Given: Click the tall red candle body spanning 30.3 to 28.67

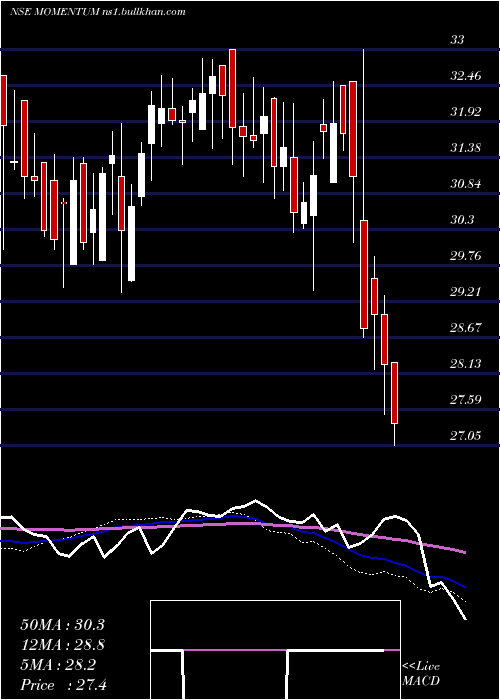Looking at the screenshot, I should (x=364, y=275).
